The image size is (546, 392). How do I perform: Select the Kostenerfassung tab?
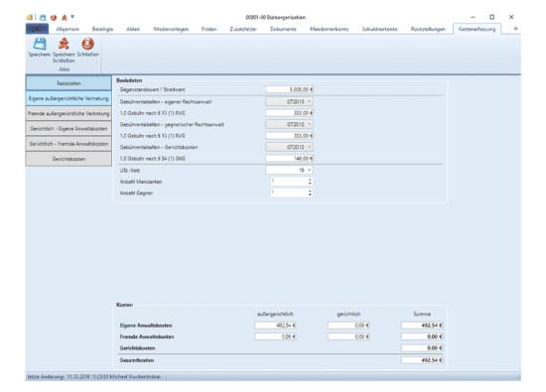(x=477, y=29)
